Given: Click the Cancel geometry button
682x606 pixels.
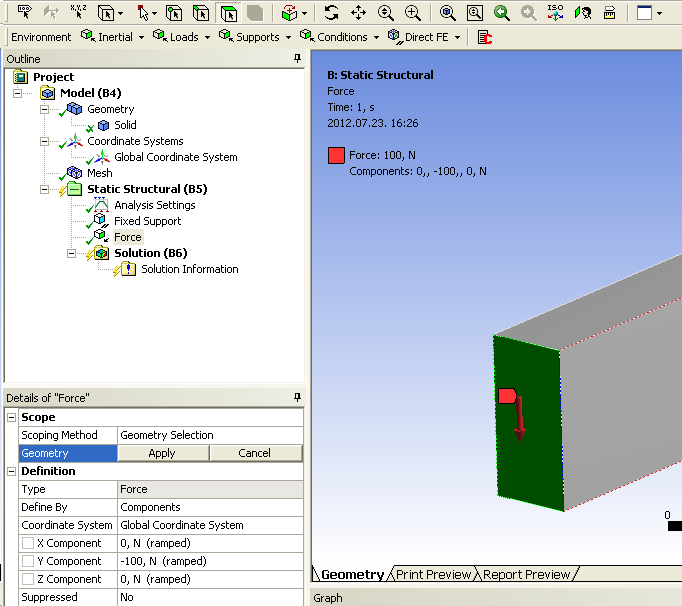Looking at the screenshot, I should click(x=256, y=453).
